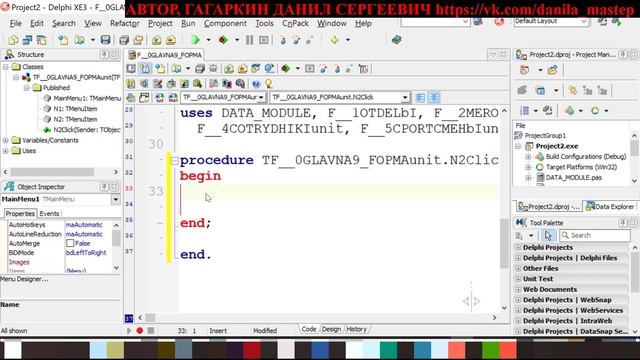This screenshot has height=360, width=640.
Task: Select the Web Documents palette category
Action: coord(550,289)
